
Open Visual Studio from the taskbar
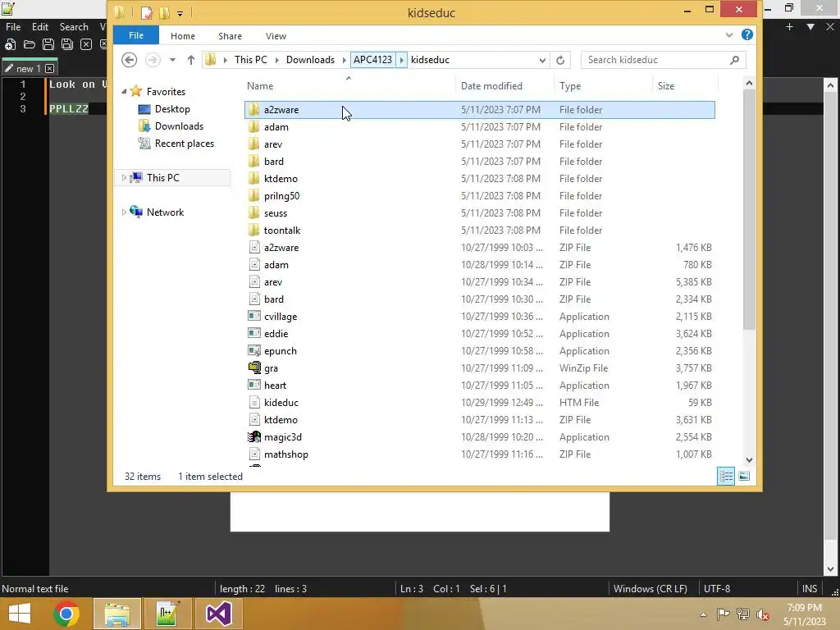coord(218,614)
